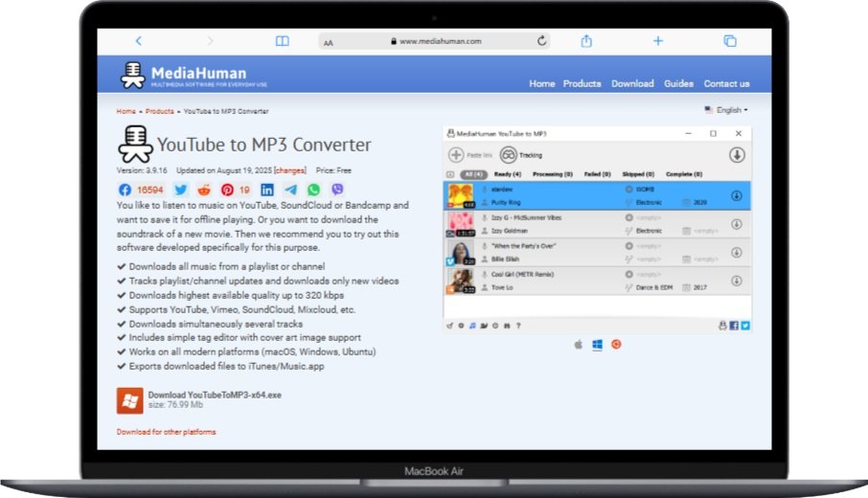868x498 pixels.
Task: Share the page on Pinterest
Action: (x=227, y=190)
